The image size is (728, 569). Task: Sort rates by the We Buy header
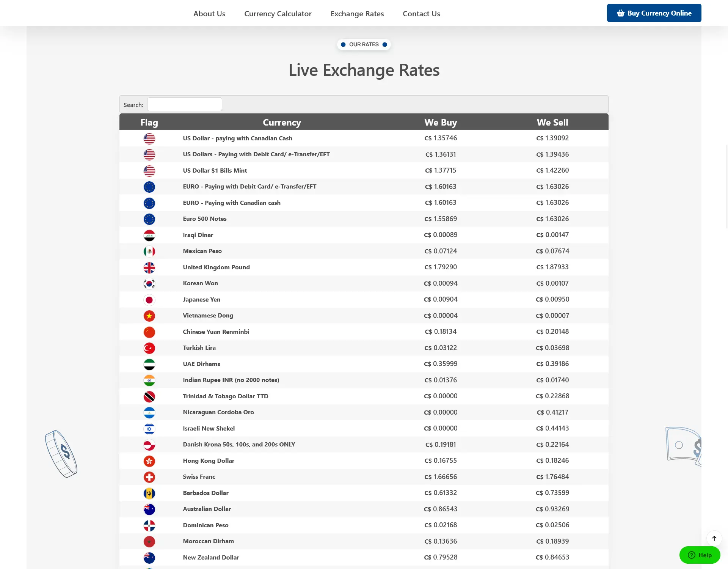441,123
